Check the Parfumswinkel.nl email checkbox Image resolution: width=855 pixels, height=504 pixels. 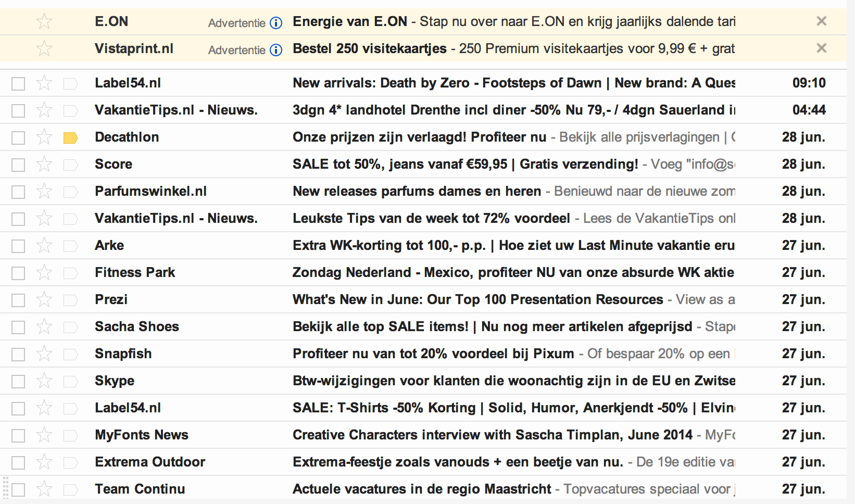[x=18, y=192]
